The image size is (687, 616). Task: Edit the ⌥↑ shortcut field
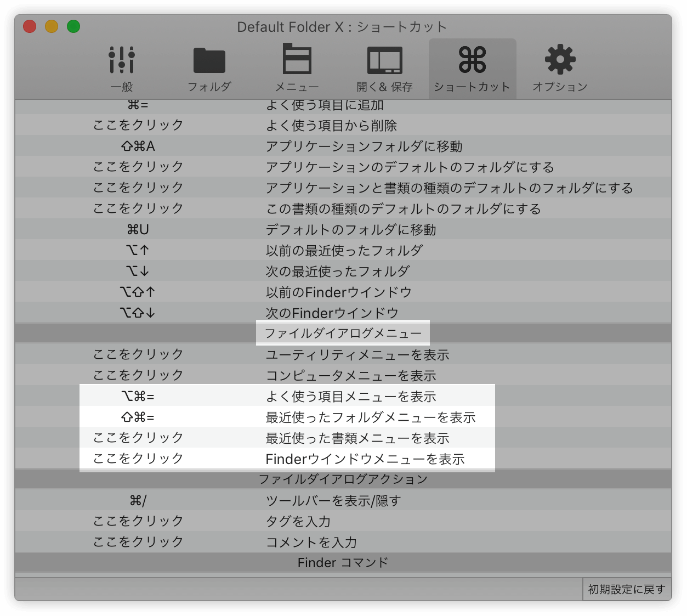tap(138, 250)
